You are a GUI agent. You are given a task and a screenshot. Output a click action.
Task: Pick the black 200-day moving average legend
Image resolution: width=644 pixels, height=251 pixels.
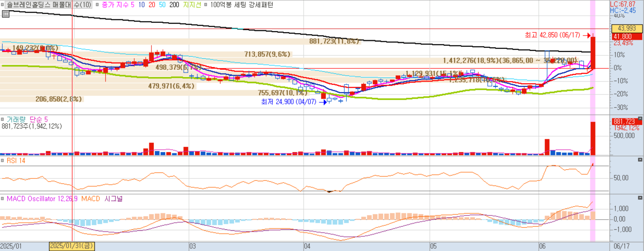[x=174, y=5]
